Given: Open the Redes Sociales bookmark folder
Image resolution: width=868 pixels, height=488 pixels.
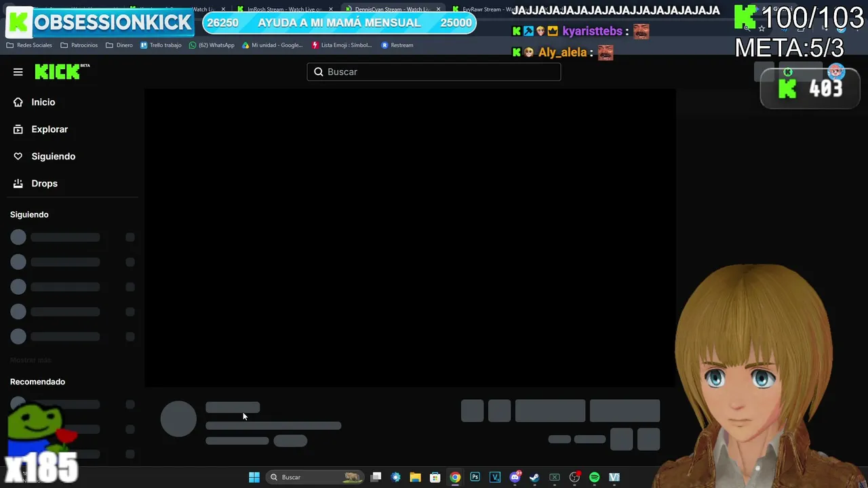Looking at the screenshot, I should coord(29,45).
